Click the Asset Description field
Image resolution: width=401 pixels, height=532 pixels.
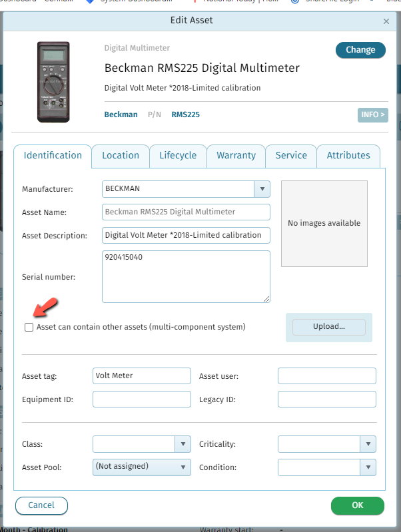pos(186,236)
